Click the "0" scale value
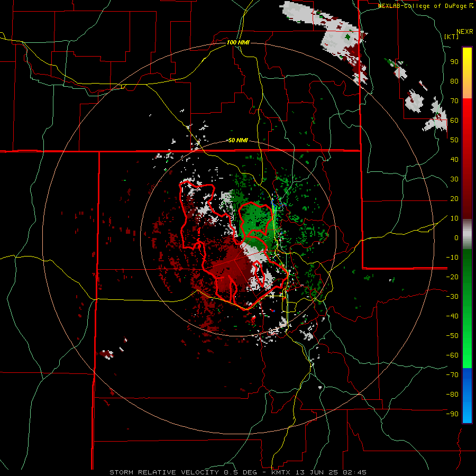Viewport: 476px width, 476px height. [x=456, y=238]
